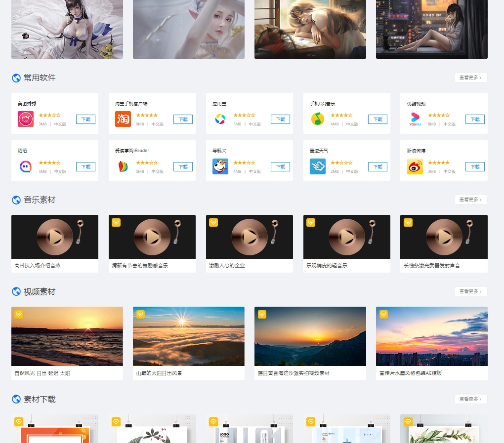The height and width of the screenshot is (443, 504).
Task: Click the 陌陌 app icon
Action: coord(26,166)
